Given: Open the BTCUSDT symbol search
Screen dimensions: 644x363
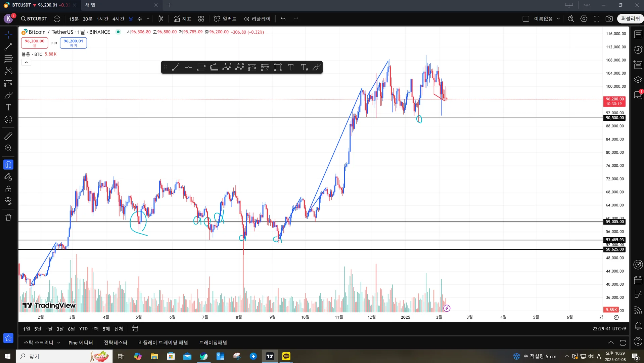Looking at the screenshot, I should [34, 19].
